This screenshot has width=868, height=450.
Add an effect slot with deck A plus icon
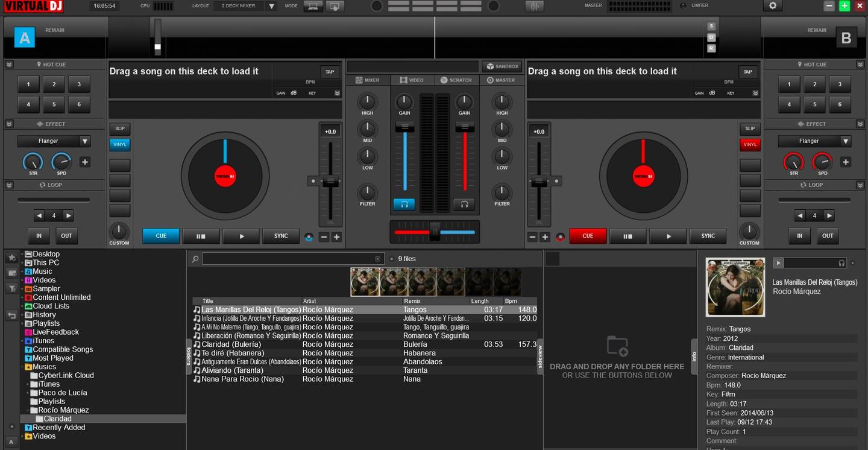click(x=85, y=162)
